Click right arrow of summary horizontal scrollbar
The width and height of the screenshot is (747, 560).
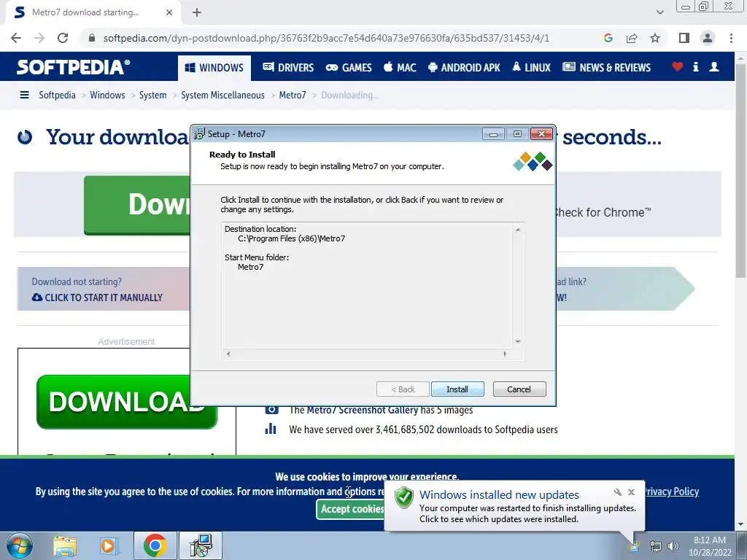tap(505, 354)
